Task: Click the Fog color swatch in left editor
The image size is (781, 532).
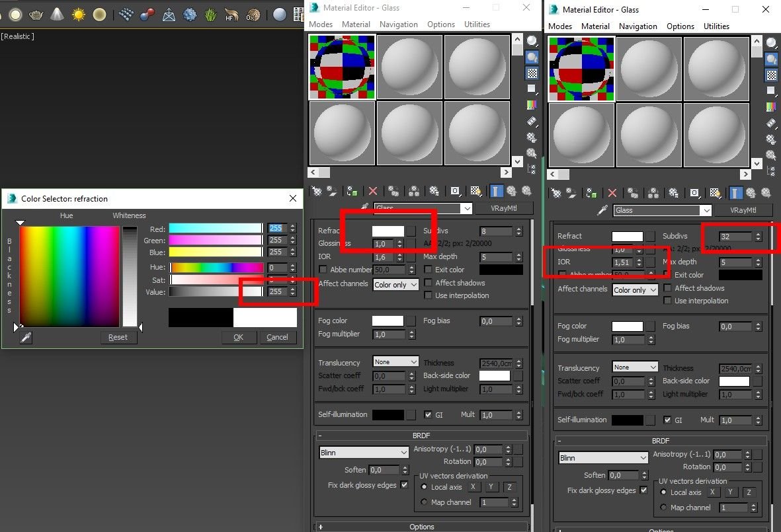Action: pos(388,321)
